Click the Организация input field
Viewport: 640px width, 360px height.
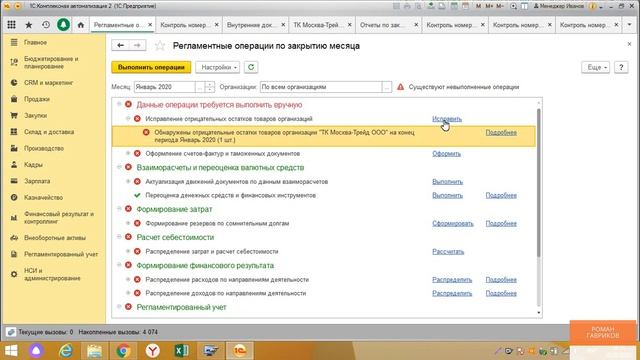pyautogui.click(x=321, y=87)
